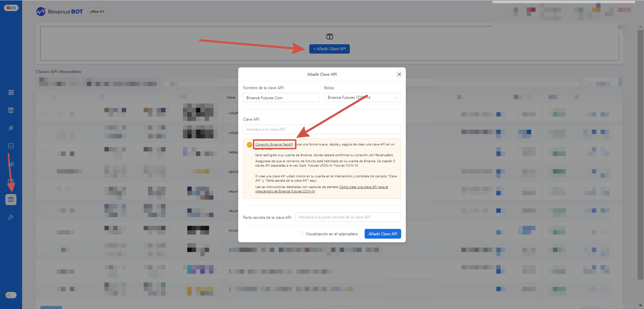Open the rocket icon in sidebar
Image resolution: width=644 pixels, height=309 pixels.
click(11, 128)
